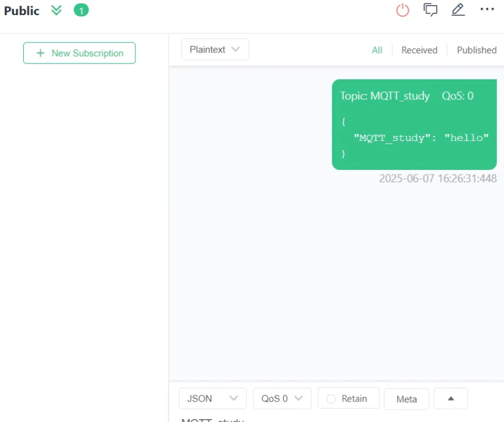Click "Topic: MQTT_study" header text in message
The width and height of the screenshot is (504, 422).
click(385, 96)
